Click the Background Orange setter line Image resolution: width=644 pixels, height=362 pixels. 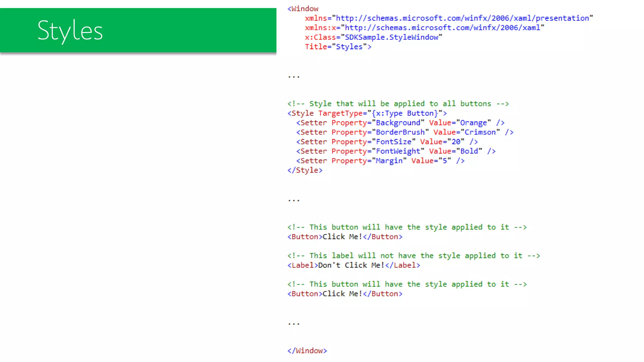click(x=400, y=123)
